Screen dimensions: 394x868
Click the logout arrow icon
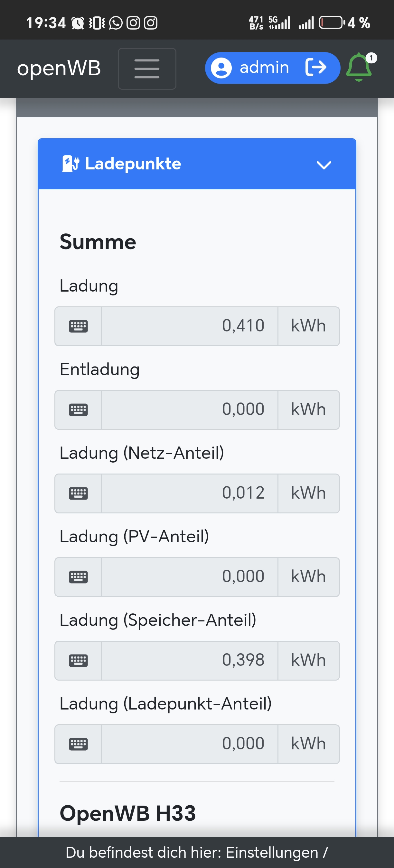click(316, 68)
